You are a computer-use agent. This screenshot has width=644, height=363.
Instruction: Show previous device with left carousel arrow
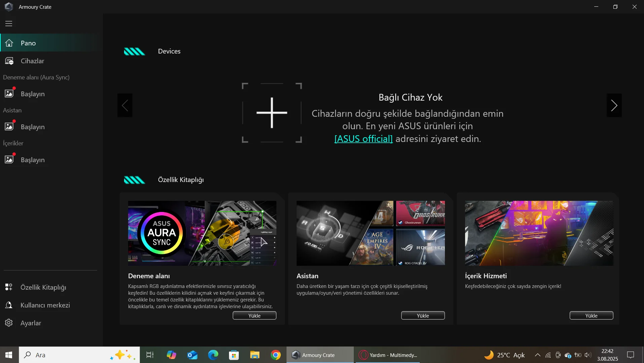pyautogui.click(x=125, y=105)
